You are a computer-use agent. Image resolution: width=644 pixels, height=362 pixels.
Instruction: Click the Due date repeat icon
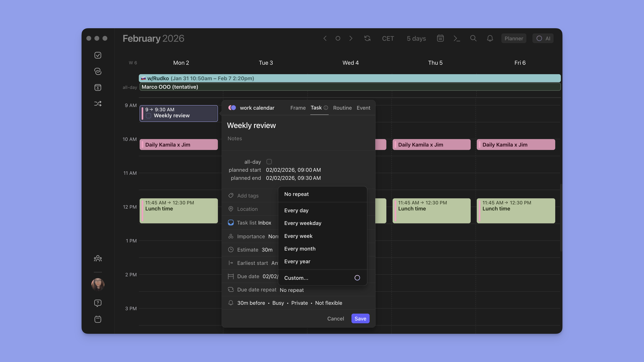(231, 290)
